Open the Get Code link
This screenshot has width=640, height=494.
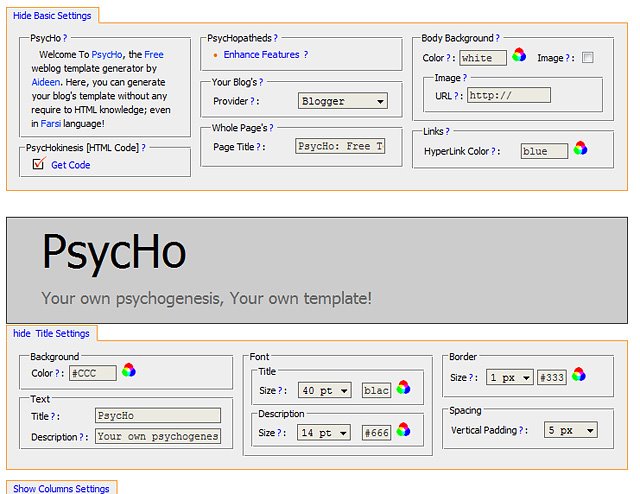point(71,165)
